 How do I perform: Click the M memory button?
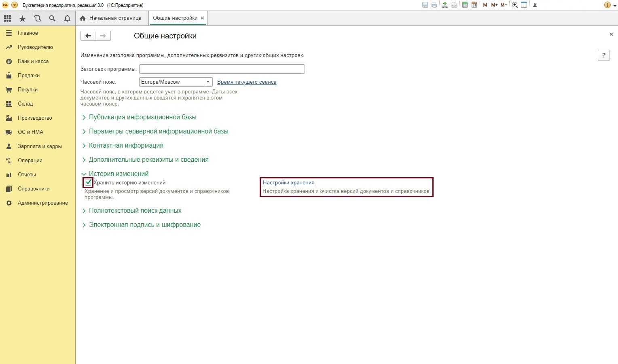coord(485,5)
